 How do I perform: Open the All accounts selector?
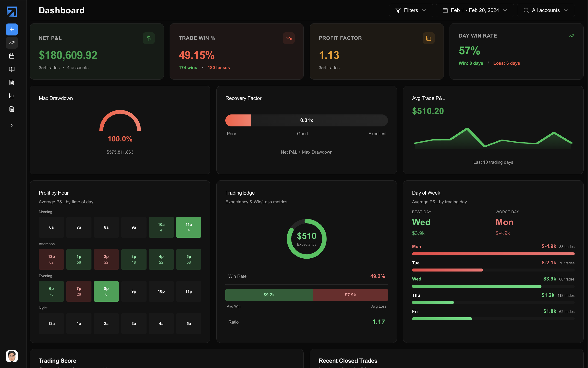click(546, 10)
